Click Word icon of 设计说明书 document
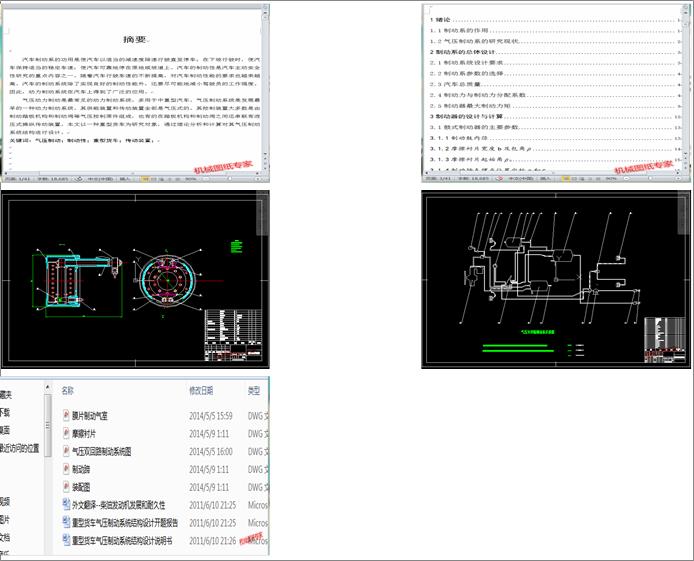Viewport: 694px width, 561px height. [x=66, y=540]
